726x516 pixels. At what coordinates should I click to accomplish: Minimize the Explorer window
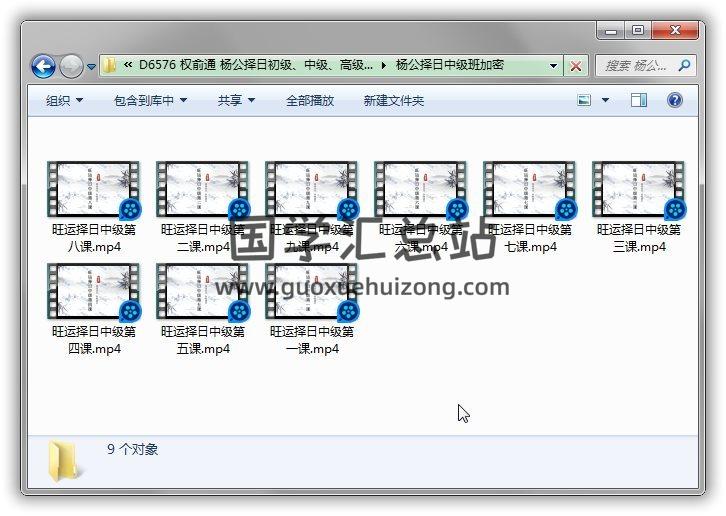(x=611, y=31)
